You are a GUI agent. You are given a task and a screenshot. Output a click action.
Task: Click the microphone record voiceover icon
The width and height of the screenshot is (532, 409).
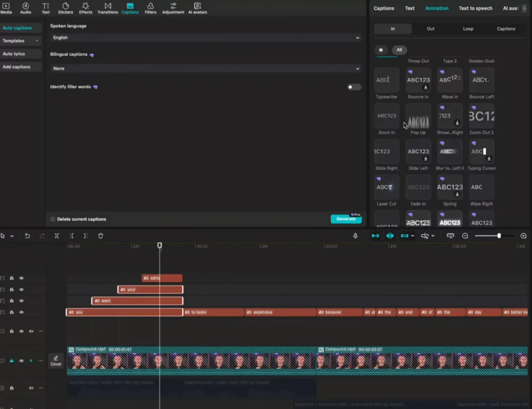pos(355,236)
